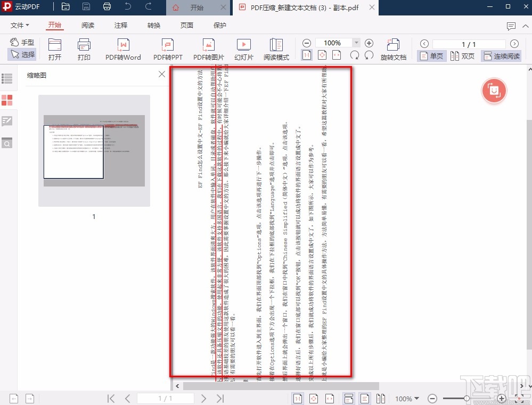This screenshot has height=405, width=532.
Task: Close the 缩略图 thumbnail panel
Action: coord(162,74)
